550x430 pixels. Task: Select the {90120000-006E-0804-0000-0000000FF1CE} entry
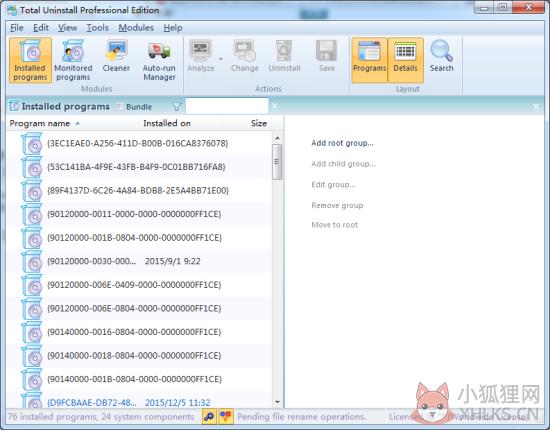click(139, 308)
